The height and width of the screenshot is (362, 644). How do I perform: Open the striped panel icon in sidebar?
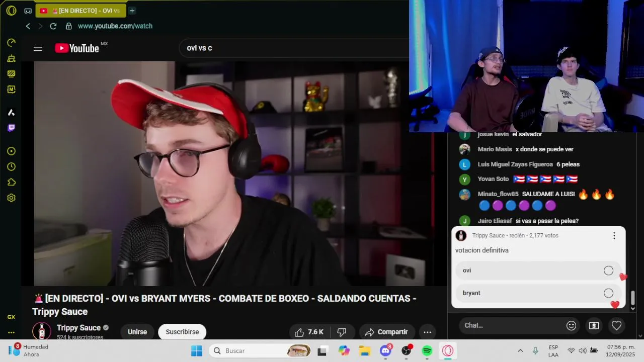[x=11, y=74]
